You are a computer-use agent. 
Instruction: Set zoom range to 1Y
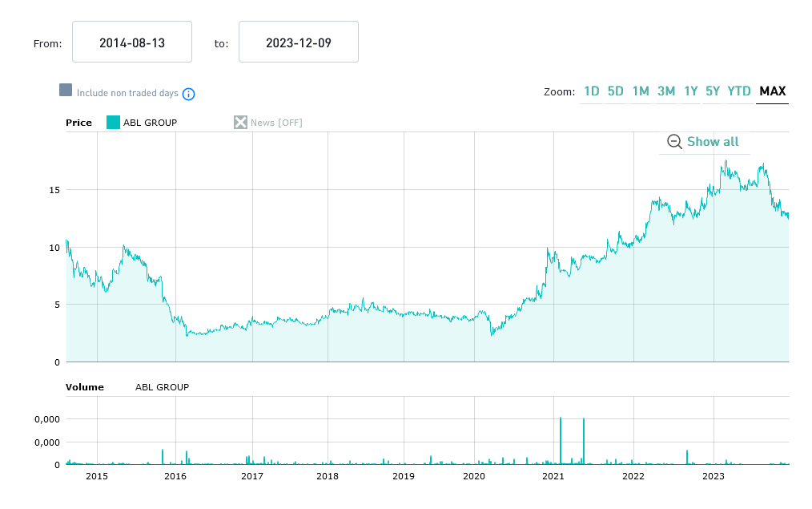pos(690,91)
